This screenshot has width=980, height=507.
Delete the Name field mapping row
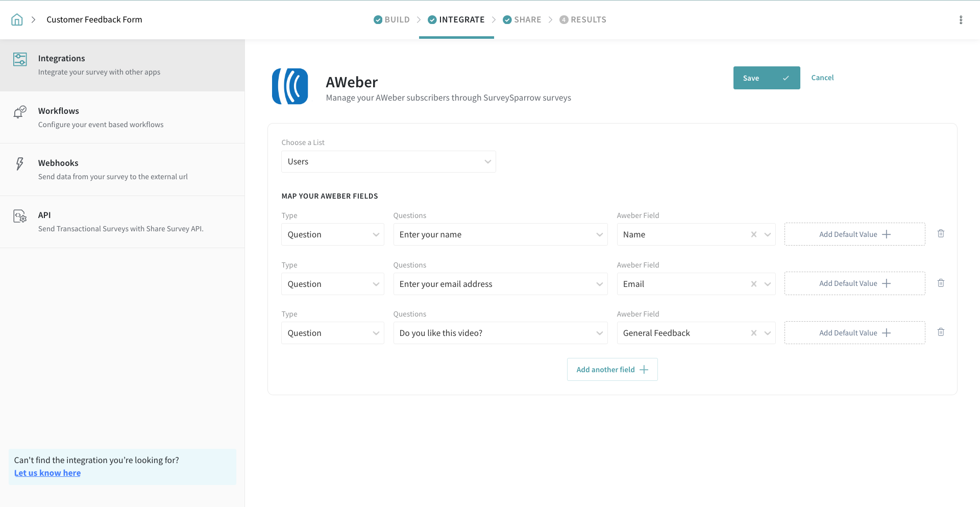click(941, 234)
